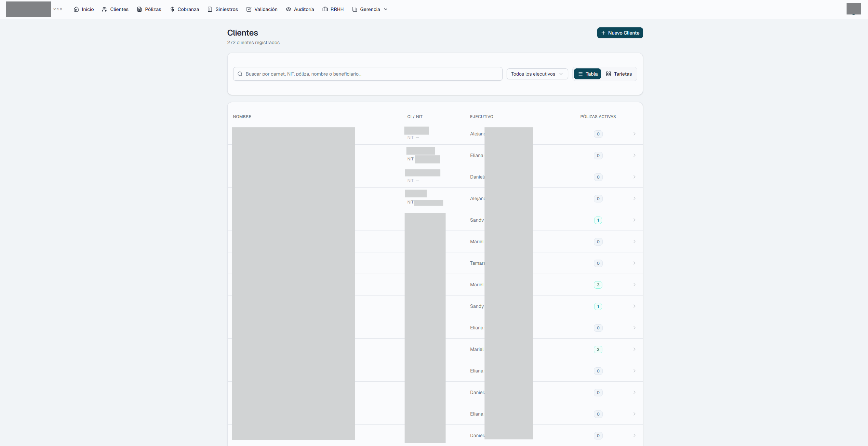Navigate to the Clientes menu item

tap(115, 9)
